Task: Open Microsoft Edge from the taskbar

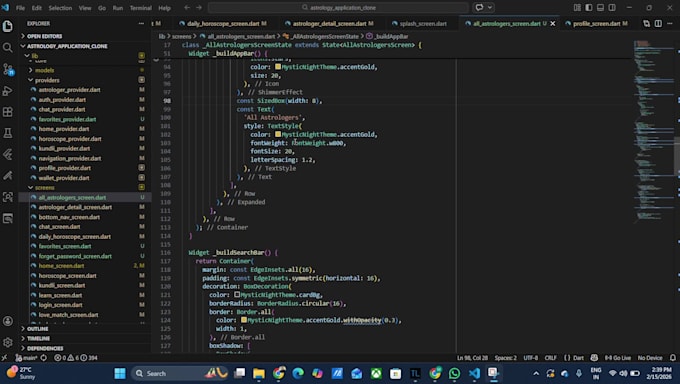Action: 298,373
